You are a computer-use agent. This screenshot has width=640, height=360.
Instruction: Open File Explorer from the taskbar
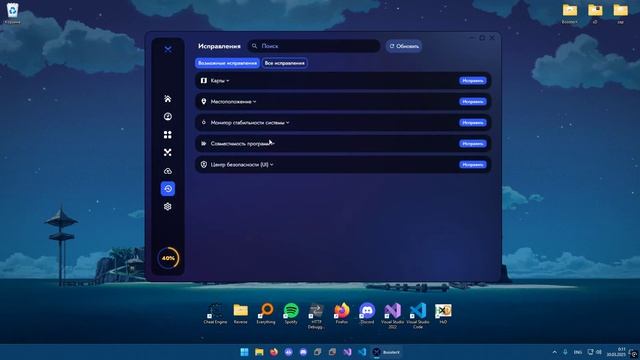[259, 352]
